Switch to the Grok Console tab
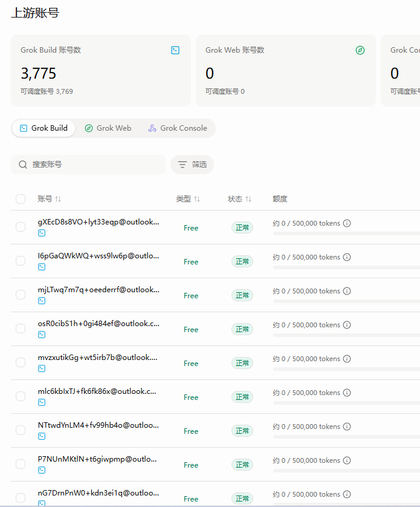420x507 pixels. (178, 128)
